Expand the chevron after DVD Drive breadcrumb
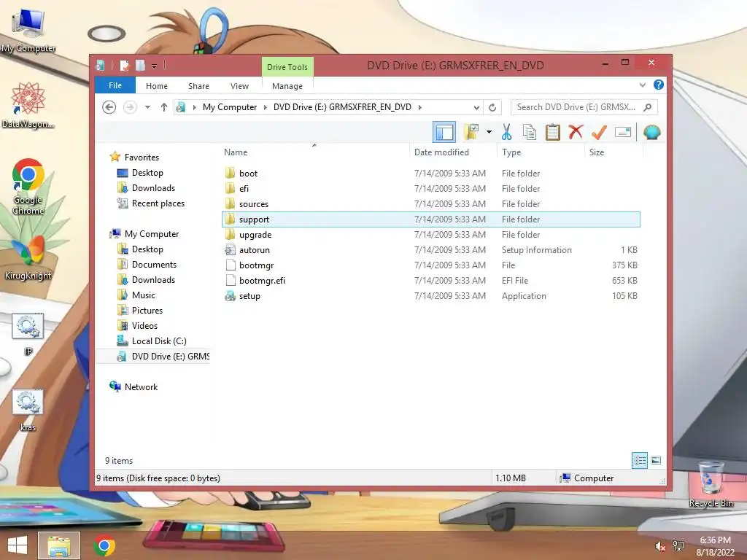 [419, 107]
